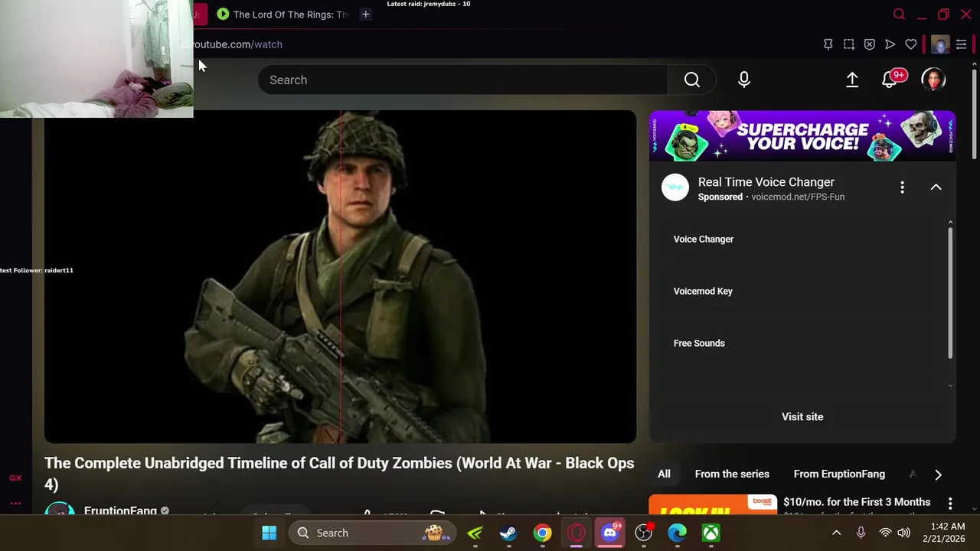Open Steam from taskbar
Viewport: 980px width, 551px height.
pos(508,533)
